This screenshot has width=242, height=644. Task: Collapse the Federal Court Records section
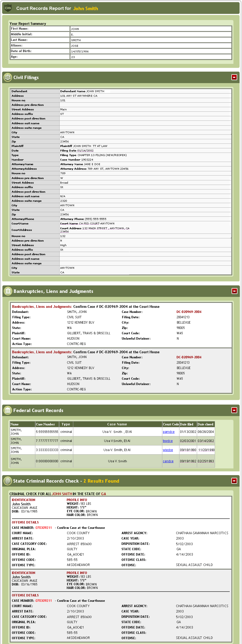(x=234, y=410)
